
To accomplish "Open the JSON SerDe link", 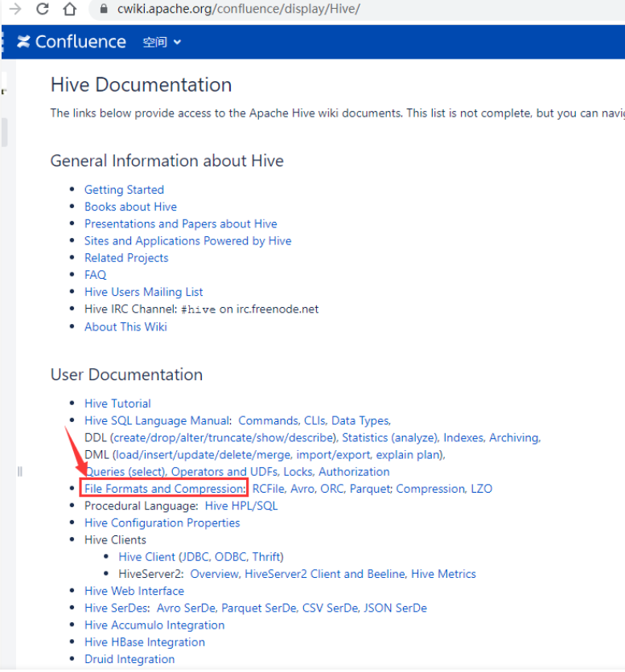I will (x=396, y=608).
